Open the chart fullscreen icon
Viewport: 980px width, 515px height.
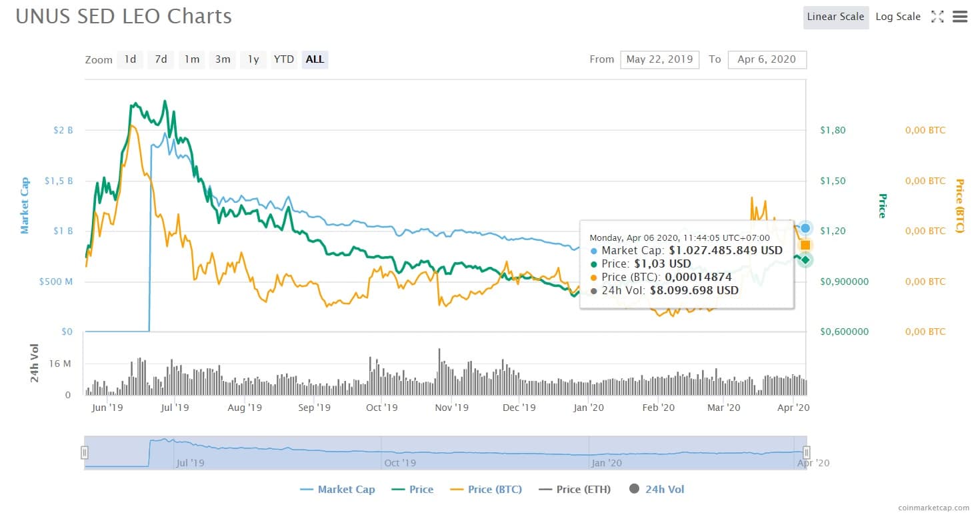(937, 17)
